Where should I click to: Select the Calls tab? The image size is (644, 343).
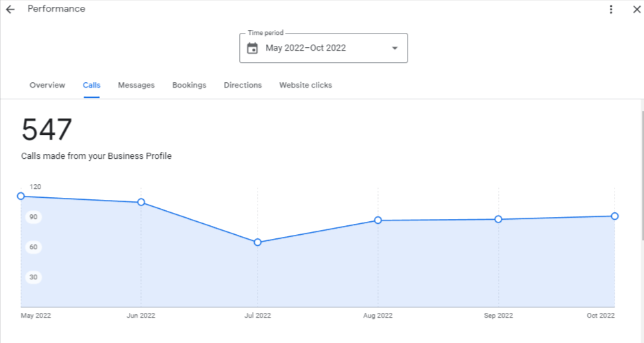tap(91, 86)
